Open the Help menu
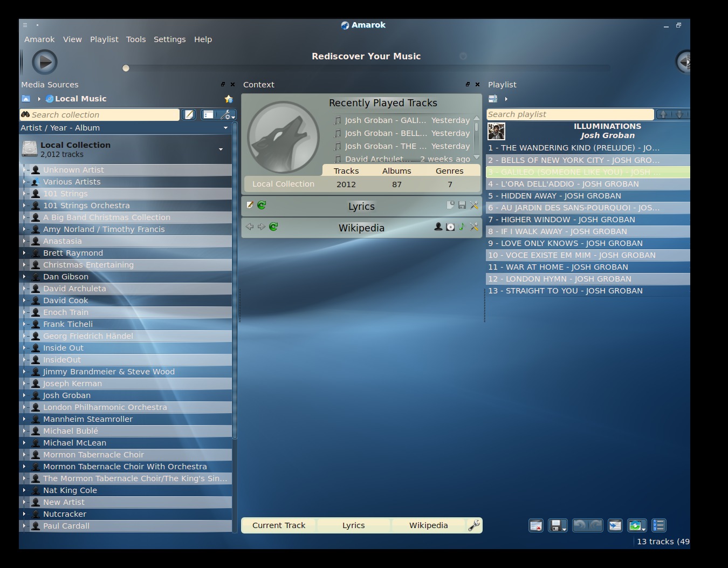 pyautogui.click(x=203, y=39)
